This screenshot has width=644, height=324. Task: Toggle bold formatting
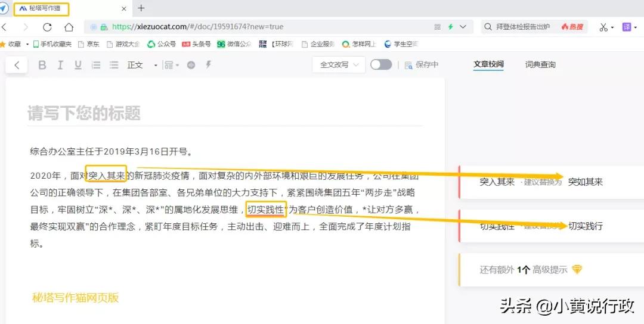tap(42, 65)
